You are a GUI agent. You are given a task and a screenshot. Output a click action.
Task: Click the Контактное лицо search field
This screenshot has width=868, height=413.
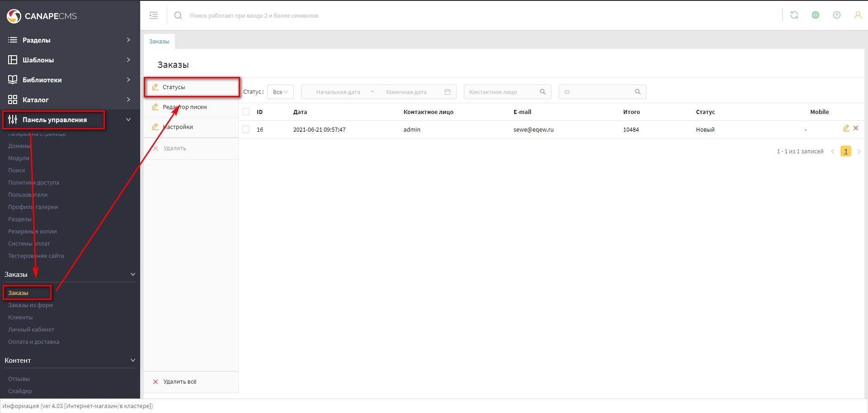click(x=502, y=92)
